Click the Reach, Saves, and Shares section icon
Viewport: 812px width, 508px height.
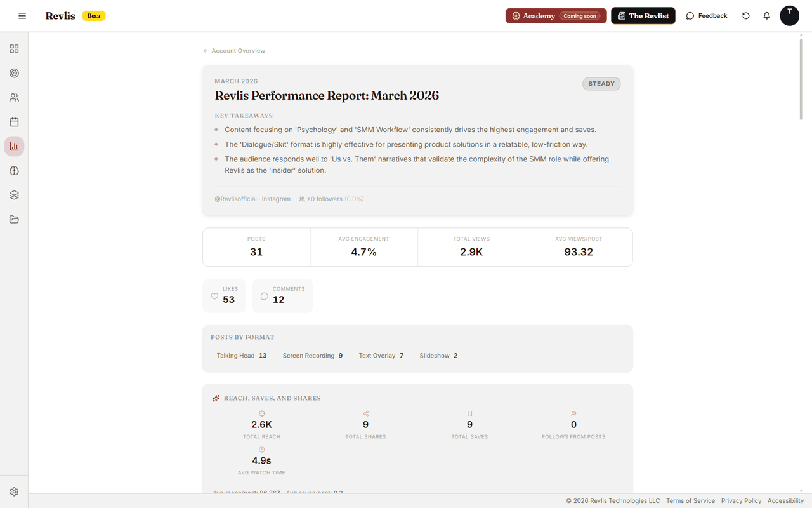pyautogui.click(x=216, y=398)
